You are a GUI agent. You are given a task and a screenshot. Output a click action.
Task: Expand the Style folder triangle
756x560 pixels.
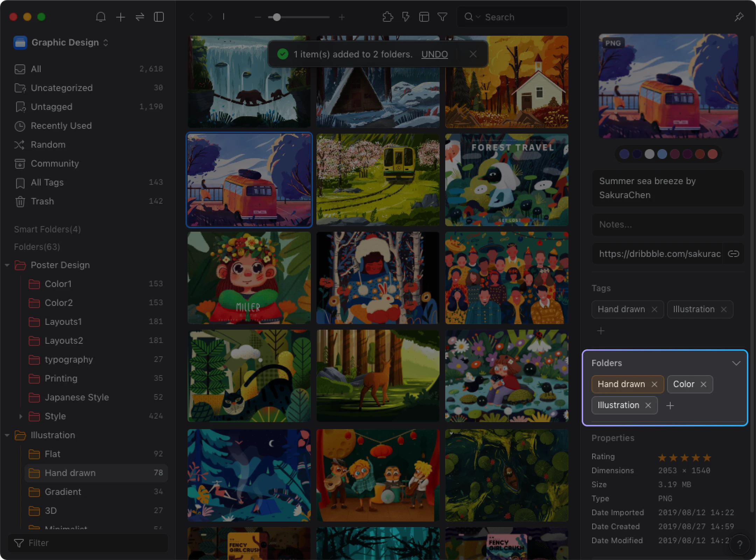pyautogui.click(x=21, y=416)
